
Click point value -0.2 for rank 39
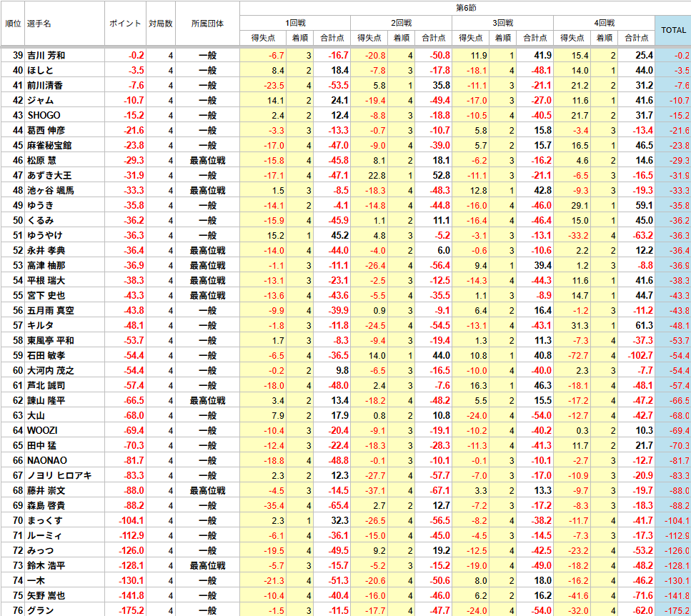[x=136, y=56]
